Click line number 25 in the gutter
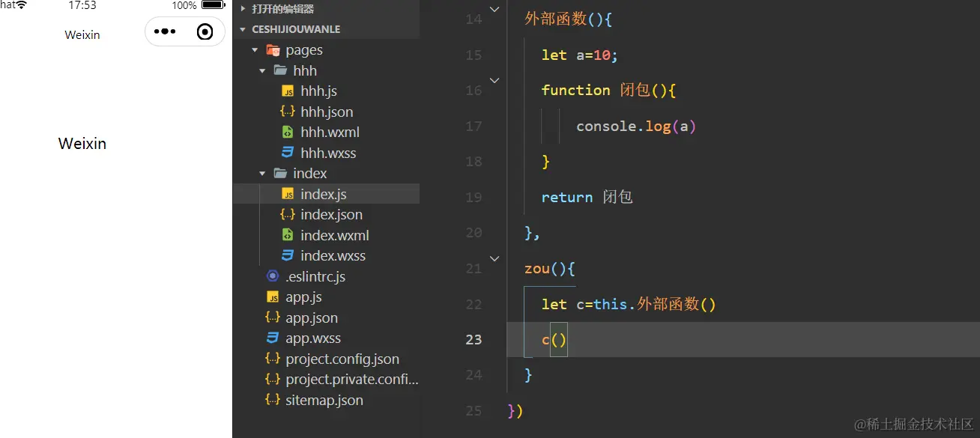 pyautogui.click(x=474, y=410)
